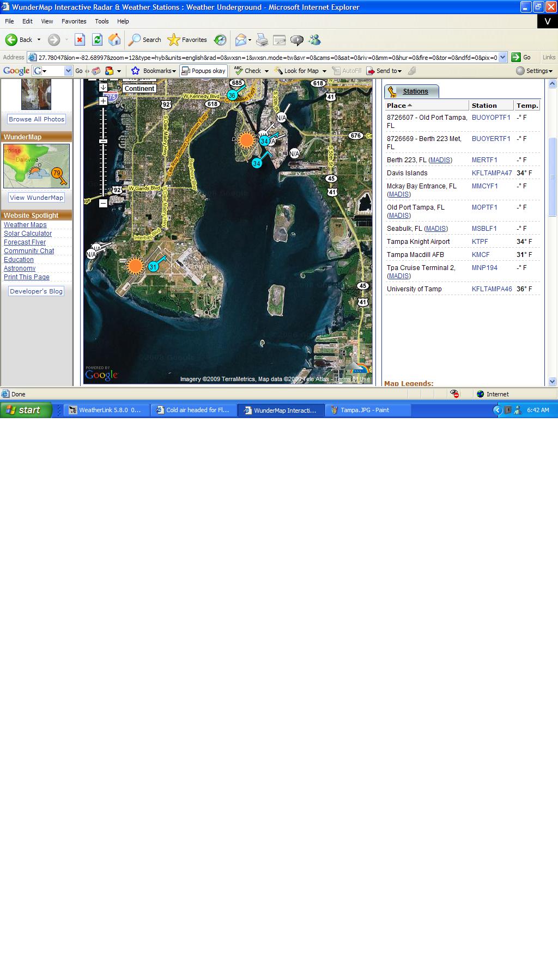Open the KFLTAMPA47 station link
The height and width of the screenshot is (980, 558).
[x=492, y=173]
